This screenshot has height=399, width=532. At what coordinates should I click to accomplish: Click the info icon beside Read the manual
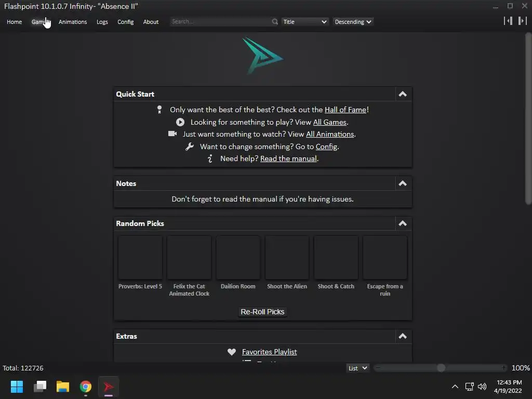[x=210, y=158]
